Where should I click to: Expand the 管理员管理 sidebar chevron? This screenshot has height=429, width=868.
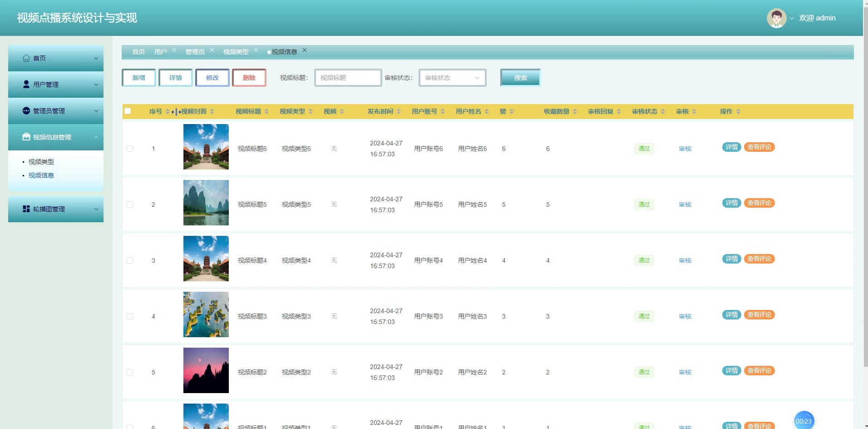pyautogui.click(x=96, y=111)
